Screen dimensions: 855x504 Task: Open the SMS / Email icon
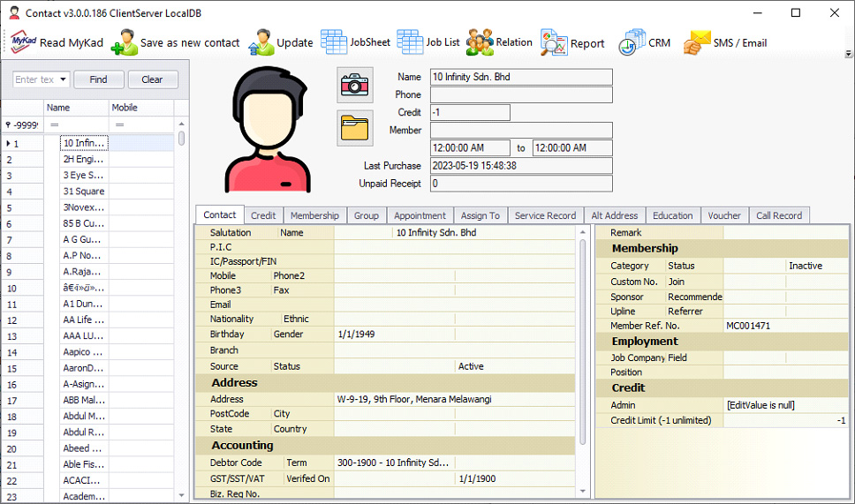(x=698, y=42)
